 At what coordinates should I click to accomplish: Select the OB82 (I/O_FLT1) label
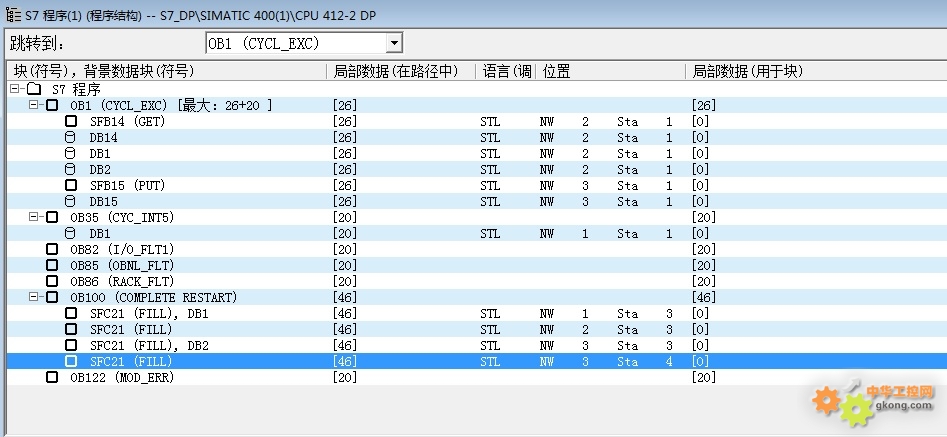coord(122,249)
